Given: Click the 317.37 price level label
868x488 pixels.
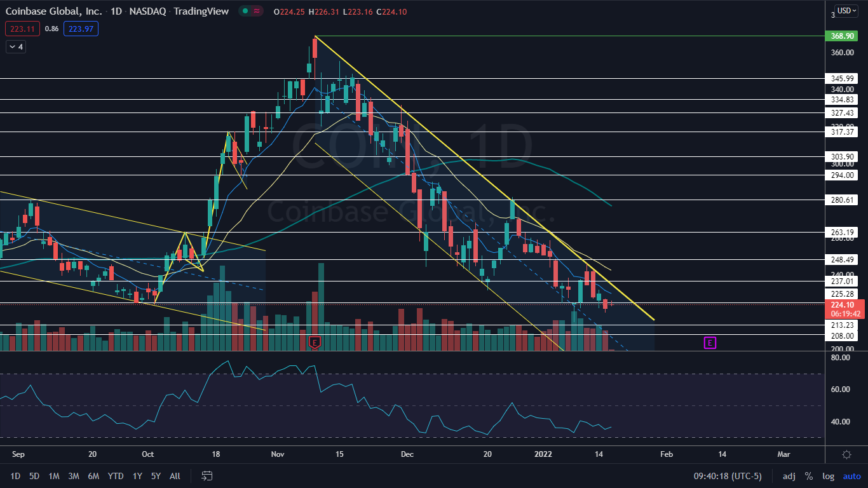Looking at the screenshot, I should click(842, 132).
